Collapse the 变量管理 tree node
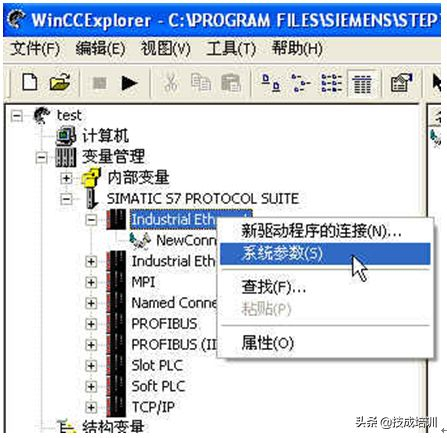 click(x=41, y=157)
